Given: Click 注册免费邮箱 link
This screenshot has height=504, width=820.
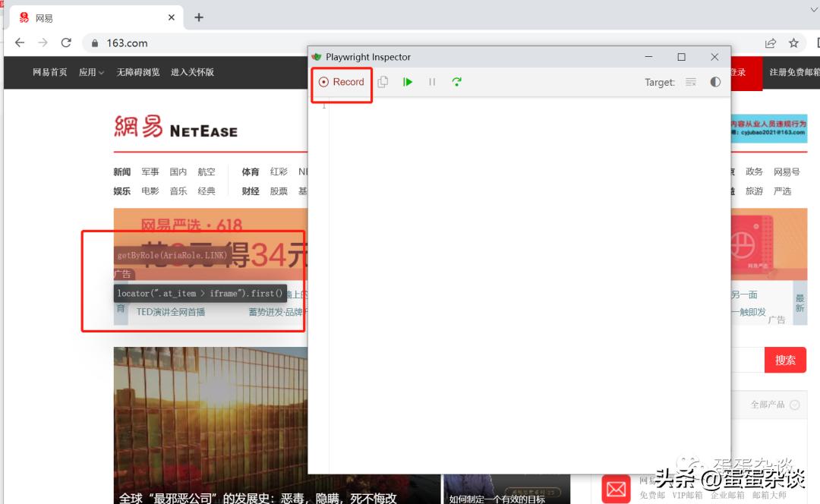Looking at the screenshot, I should point(794,72).
